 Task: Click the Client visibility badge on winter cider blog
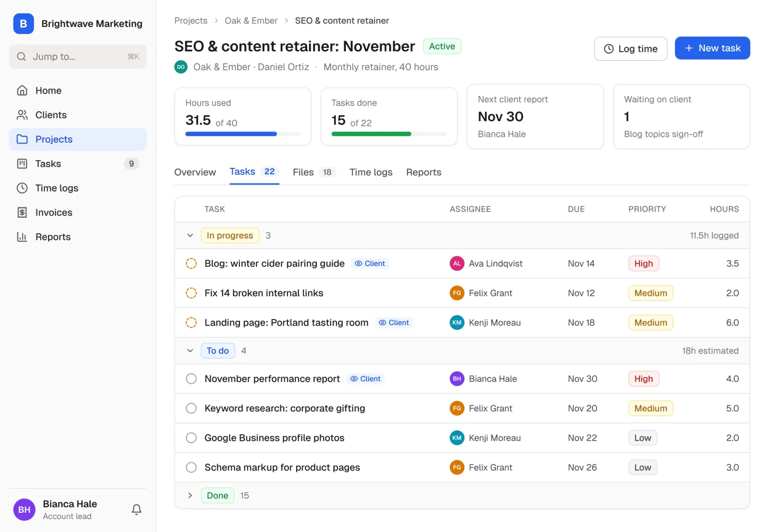(x=370, y=264)
